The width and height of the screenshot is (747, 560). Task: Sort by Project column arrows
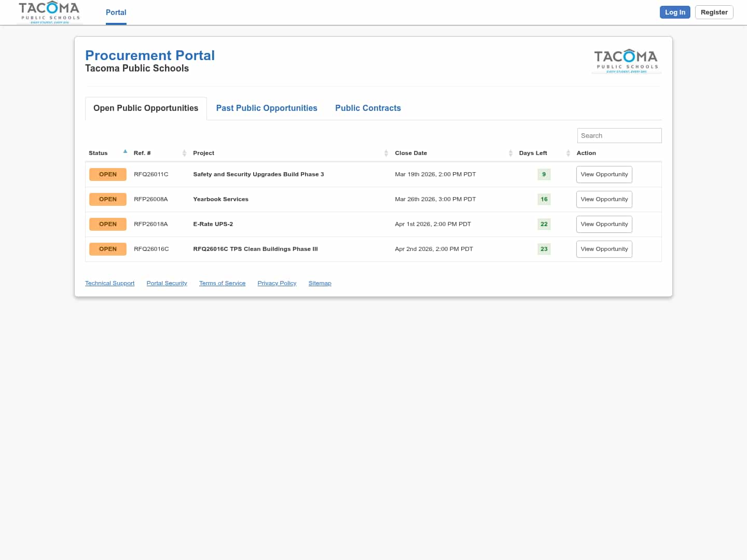coord(386,153)
